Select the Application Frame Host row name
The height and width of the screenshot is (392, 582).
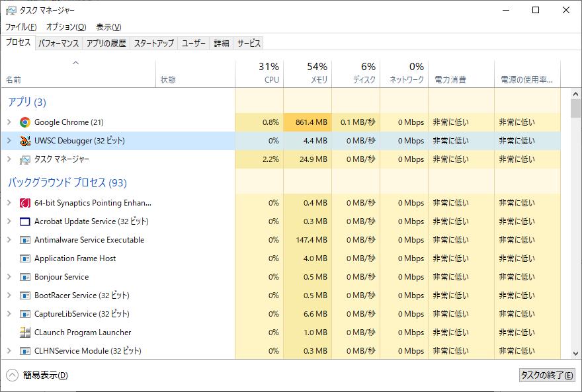(x=75, y=258)
